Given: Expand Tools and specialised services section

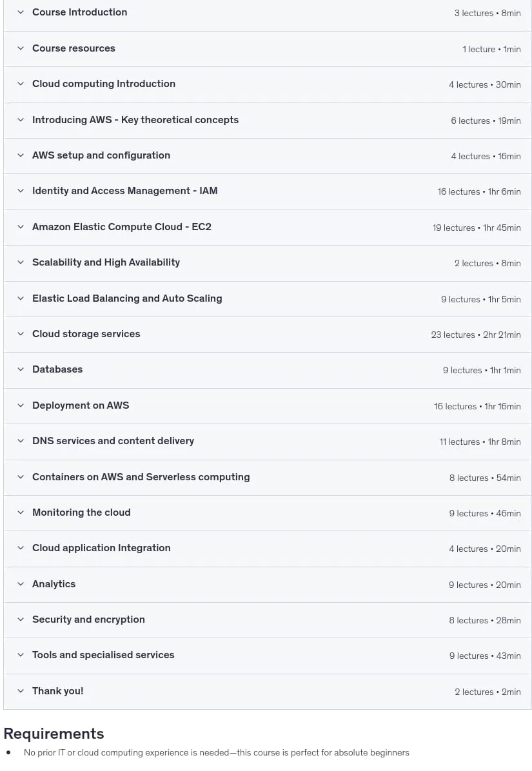Looking at the screenshot, I should [268, 656].
